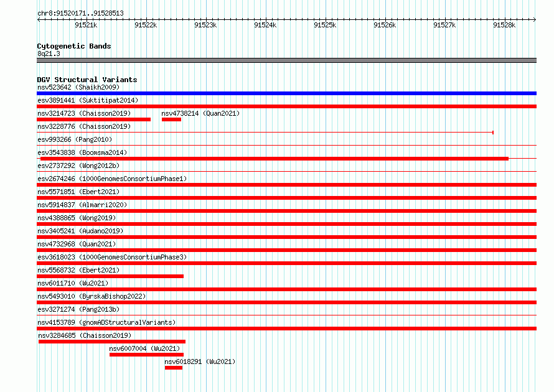
Task: Click the 91522k ruler tick label
Action: 146,25
